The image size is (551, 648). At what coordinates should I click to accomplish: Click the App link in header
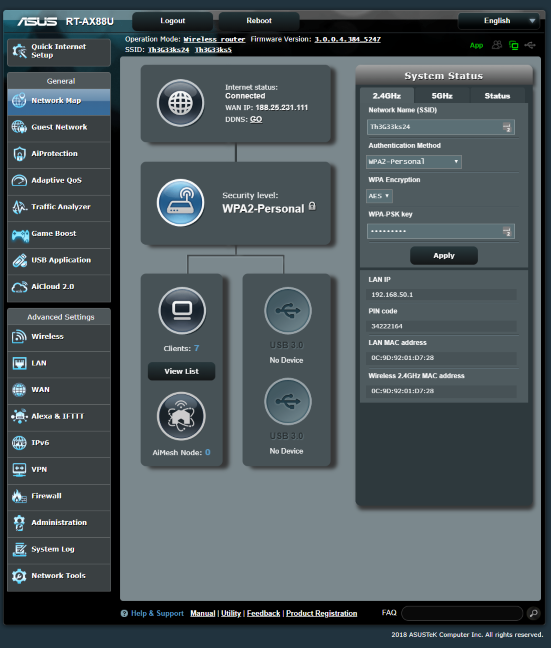[x=476, y=45]
